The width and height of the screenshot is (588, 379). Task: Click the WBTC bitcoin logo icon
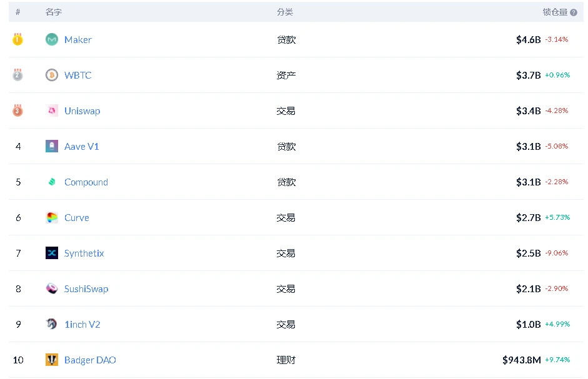pos(52,75)
